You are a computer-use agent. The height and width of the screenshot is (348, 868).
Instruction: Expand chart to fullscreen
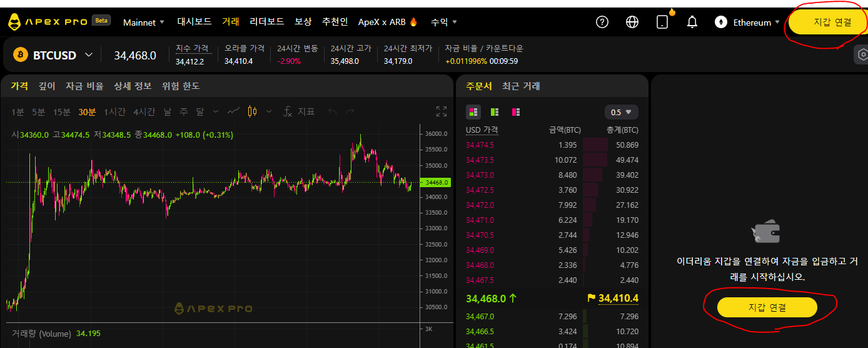pyautogui.click(x=442, y=111)
